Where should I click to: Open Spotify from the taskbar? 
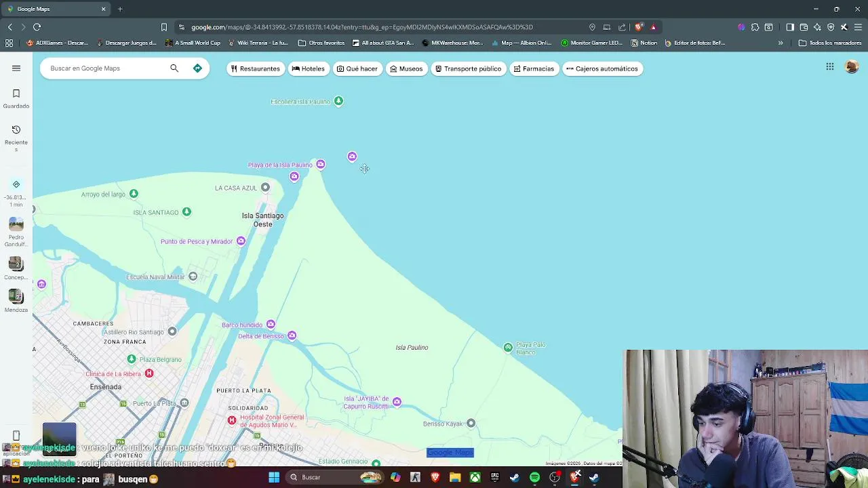pos(534,477)
